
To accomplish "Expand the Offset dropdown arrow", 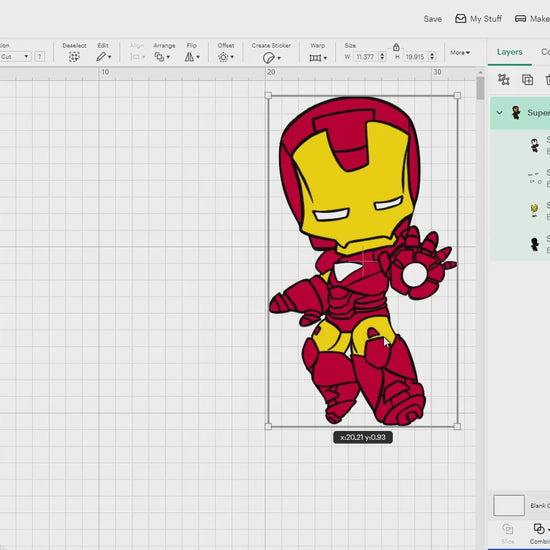I will (x=232, y=57).
